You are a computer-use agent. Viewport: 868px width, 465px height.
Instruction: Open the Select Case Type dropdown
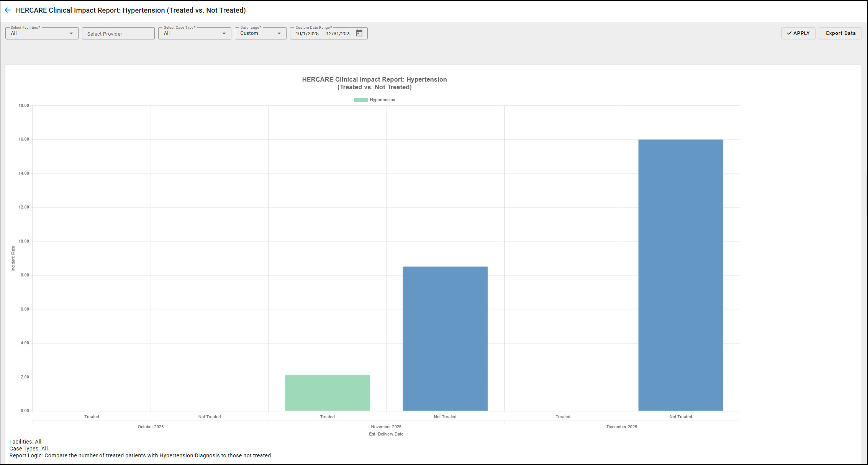pos(194,33)
